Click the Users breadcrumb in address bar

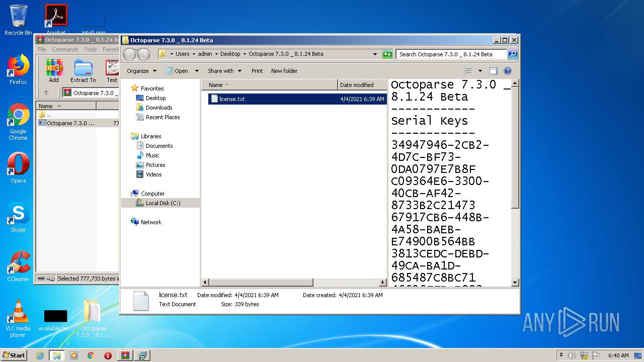tap(183, 54)
